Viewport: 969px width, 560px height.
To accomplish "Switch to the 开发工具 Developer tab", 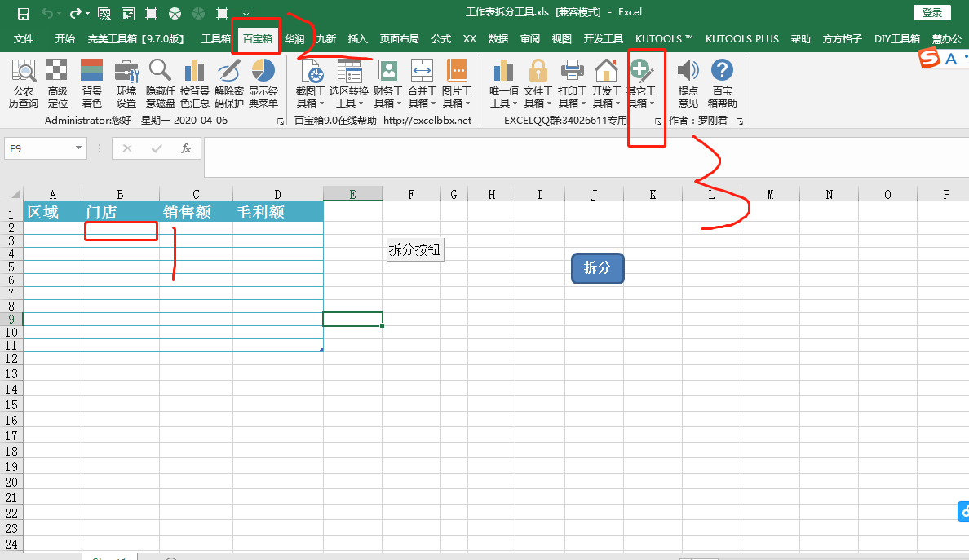I will 603,39.
